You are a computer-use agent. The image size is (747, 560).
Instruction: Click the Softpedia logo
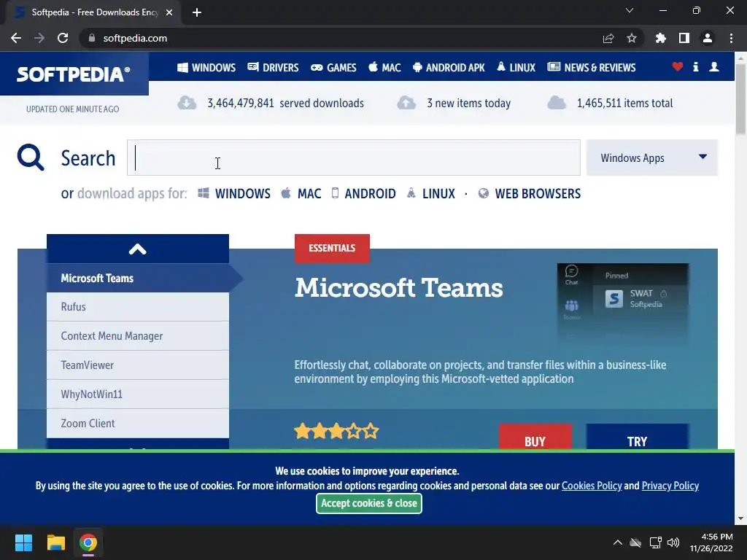point(74,74)
